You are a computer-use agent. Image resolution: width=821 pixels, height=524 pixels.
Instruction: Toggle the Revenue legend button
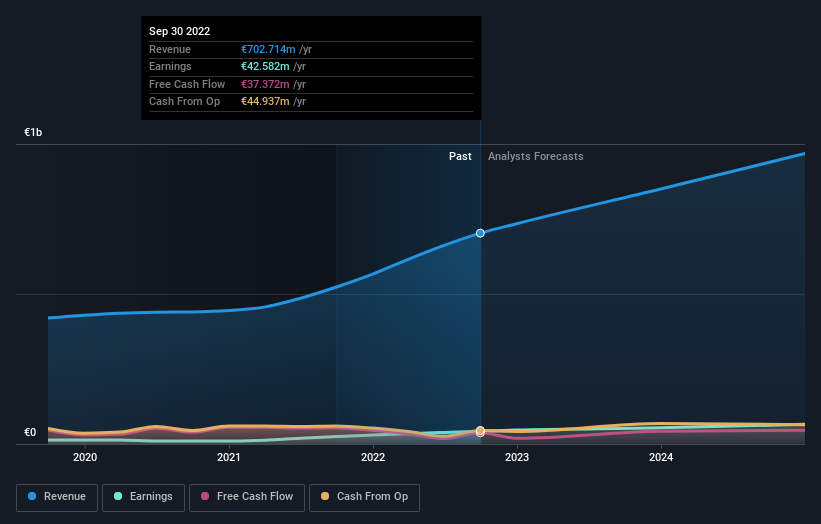57,497
